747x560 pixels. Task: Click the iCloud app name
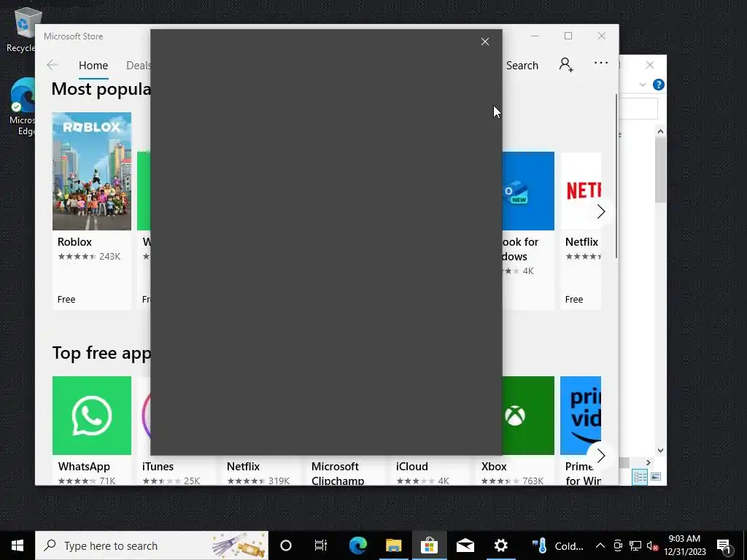coord(412,467)
